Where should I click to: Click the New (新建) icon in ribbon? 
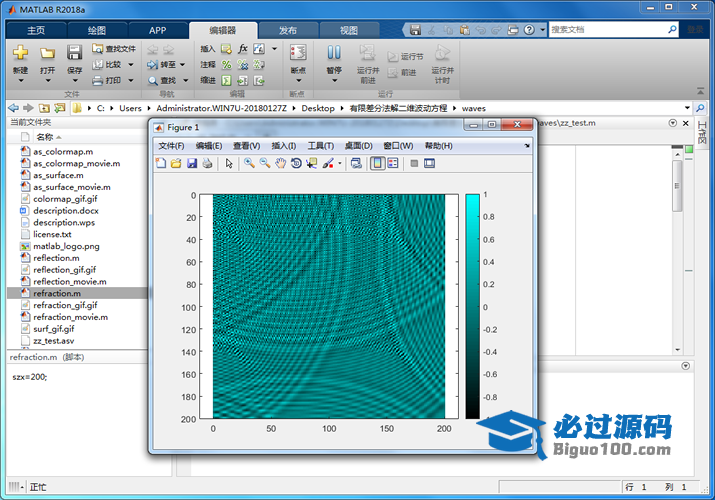pos(20,53)
